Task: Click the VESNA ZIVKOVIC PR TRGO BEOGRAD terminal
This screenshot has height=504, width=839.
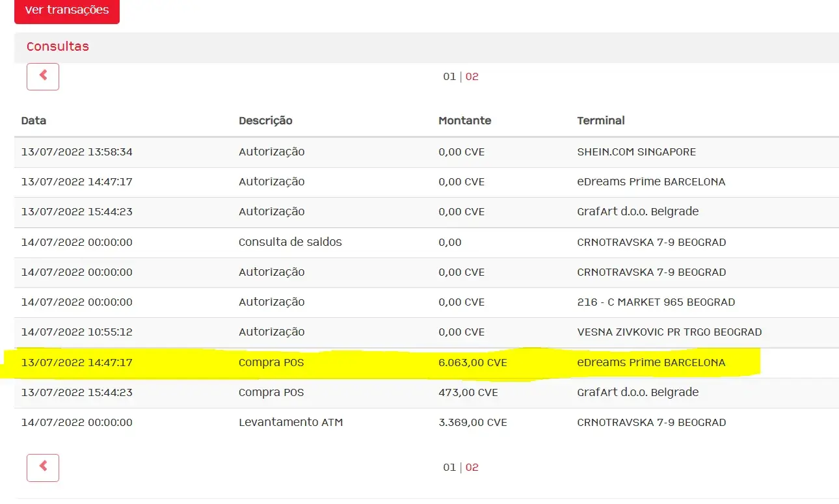Action: coord(669,332)
